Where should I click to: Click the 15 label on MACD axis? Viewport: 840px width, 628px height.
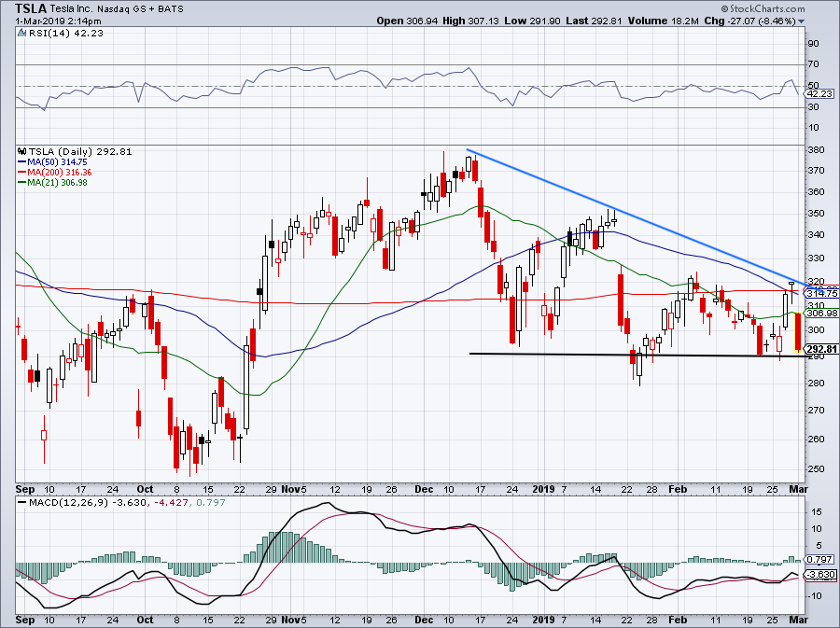817,512
